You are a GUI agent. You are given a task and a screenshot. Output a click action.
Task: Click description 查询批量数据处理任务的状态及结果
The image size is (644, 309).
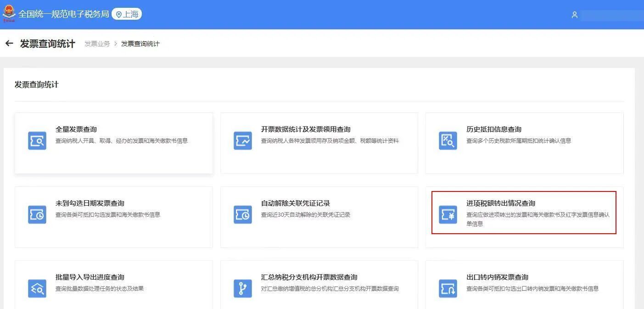click(100, 289)
